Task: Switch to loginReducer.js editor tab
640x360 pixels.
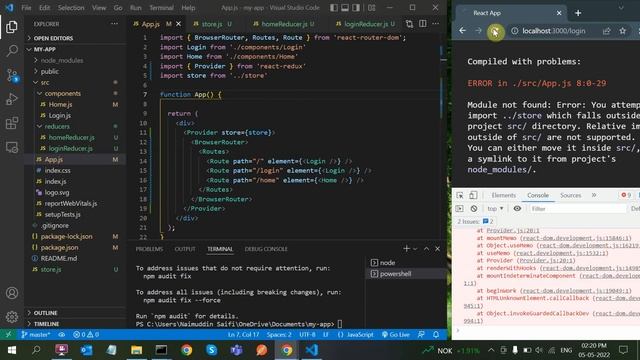Action: click(366, 24)
